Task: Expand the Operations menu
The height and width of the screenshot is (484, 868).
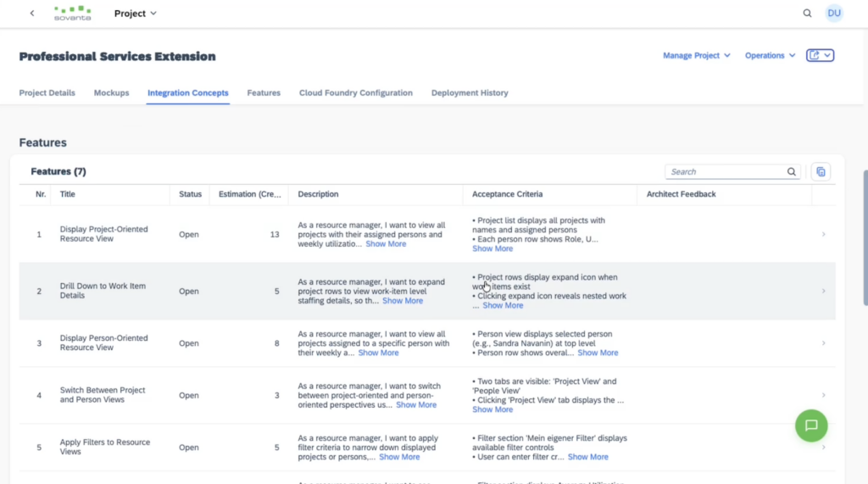Action: point(770,56)
